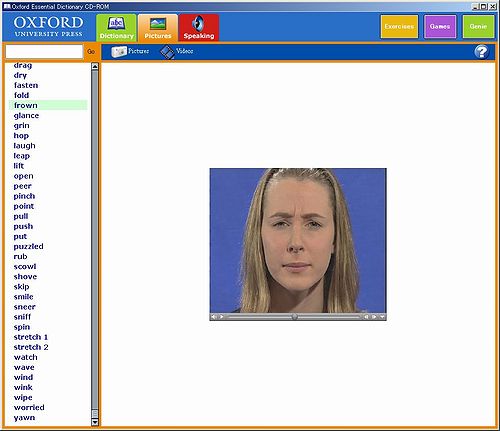Select the word 'sniff' in list
500x431 pixels.
22,317
